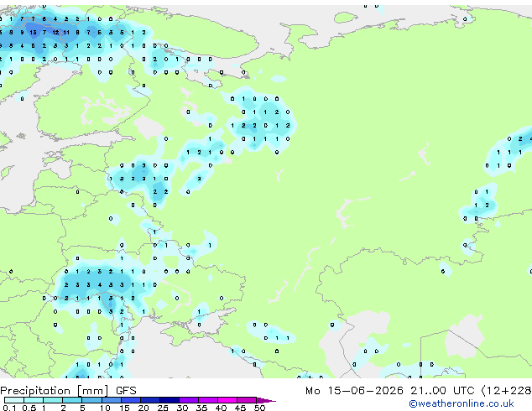The height and width of the screenshot is (411, 532).
Task: Click the legend label '10'
Action: pos(105,408)
